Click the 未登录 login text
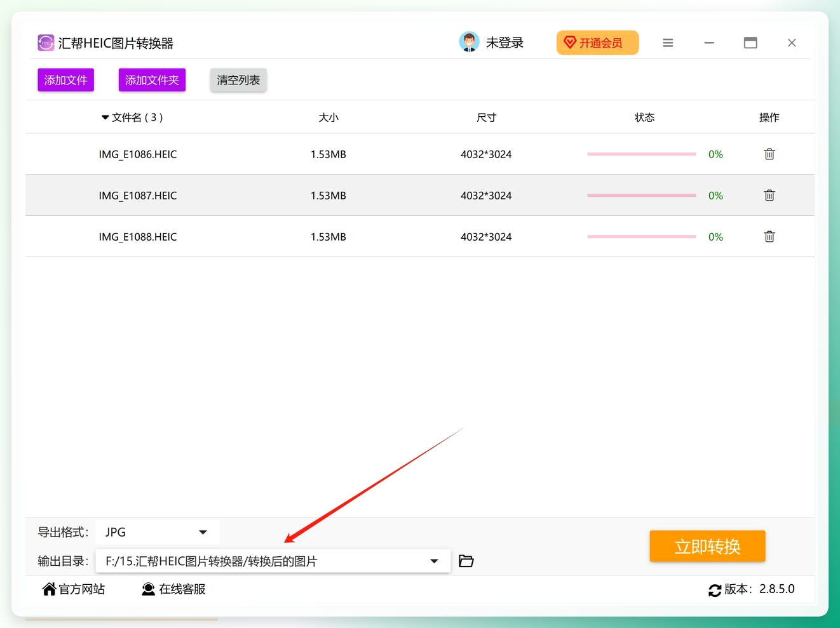 (x=505, y=43)
